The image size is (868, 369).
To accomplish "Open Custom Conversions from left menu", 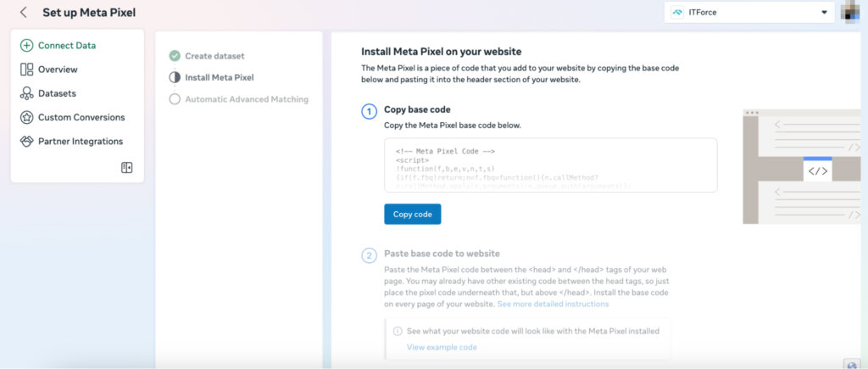I will tap(81, 117).
